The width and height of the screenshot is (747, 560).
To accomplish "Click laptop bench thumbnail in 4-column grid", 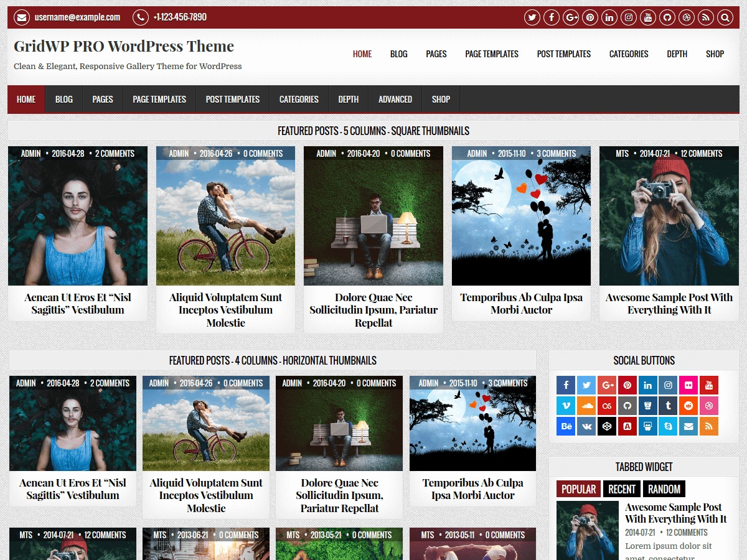I will 339,423.
